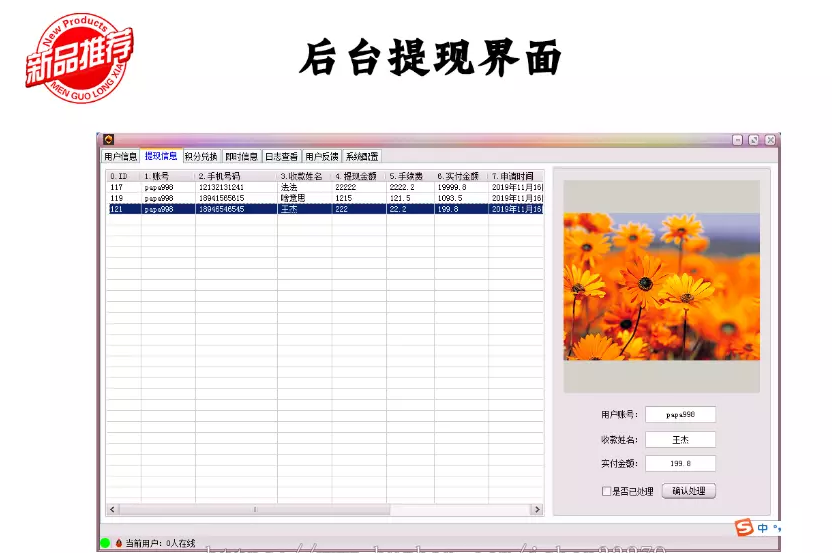Click the app logo icon in title bar
This screenshot has height=553, width=832.
(x=109, y=140)
